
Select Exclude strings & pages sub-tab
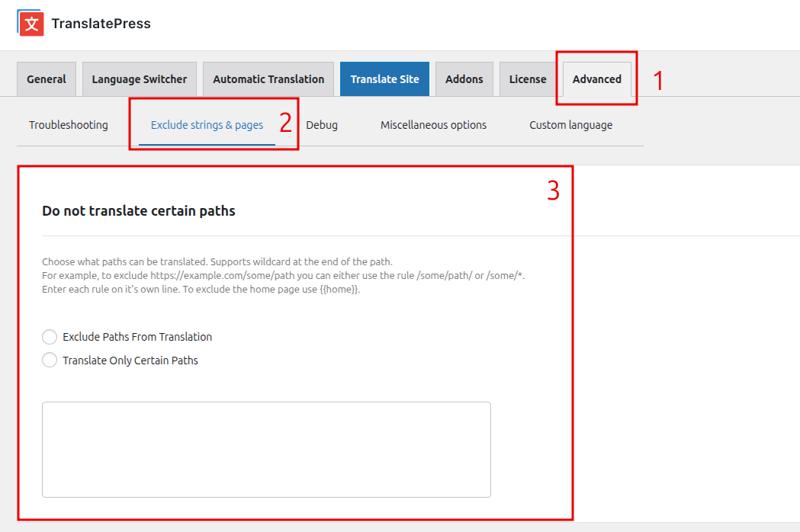tap(207, 125)
